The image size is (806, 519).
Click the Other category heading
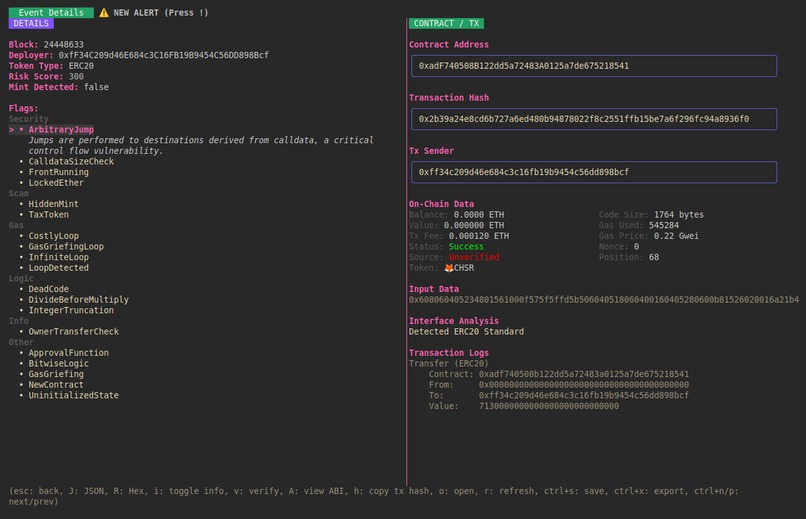coord(21,342)
